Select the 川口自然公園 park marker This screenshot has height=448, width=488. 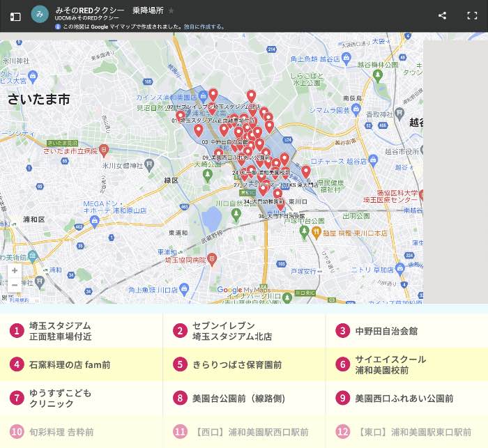click(236, 215)
